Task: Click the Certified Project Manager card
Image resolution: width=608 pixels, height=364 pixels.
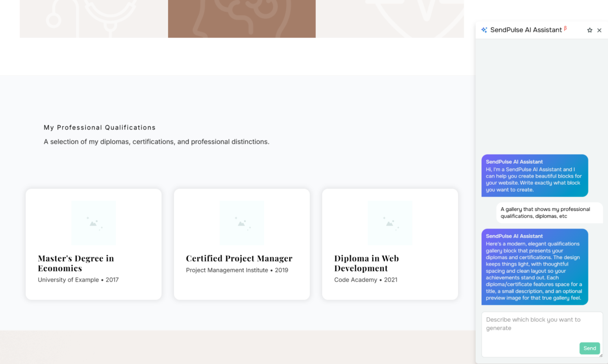Action: 241,244
